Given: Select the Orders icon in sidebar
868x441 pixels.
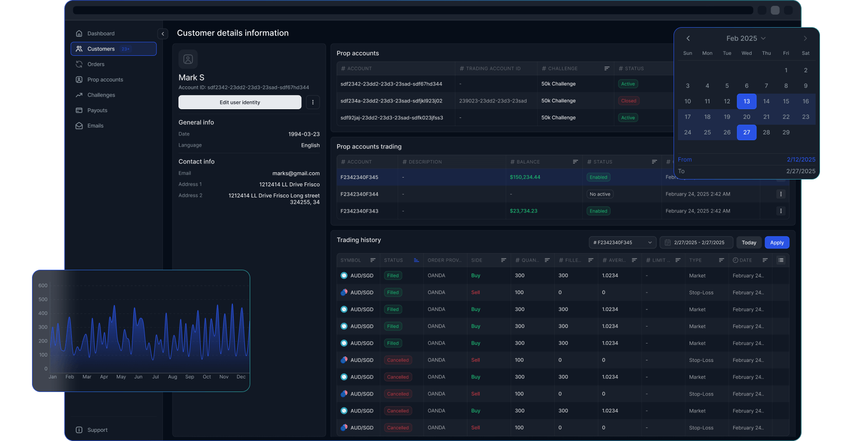Looking at the screenshot, I should coord(79,64).
